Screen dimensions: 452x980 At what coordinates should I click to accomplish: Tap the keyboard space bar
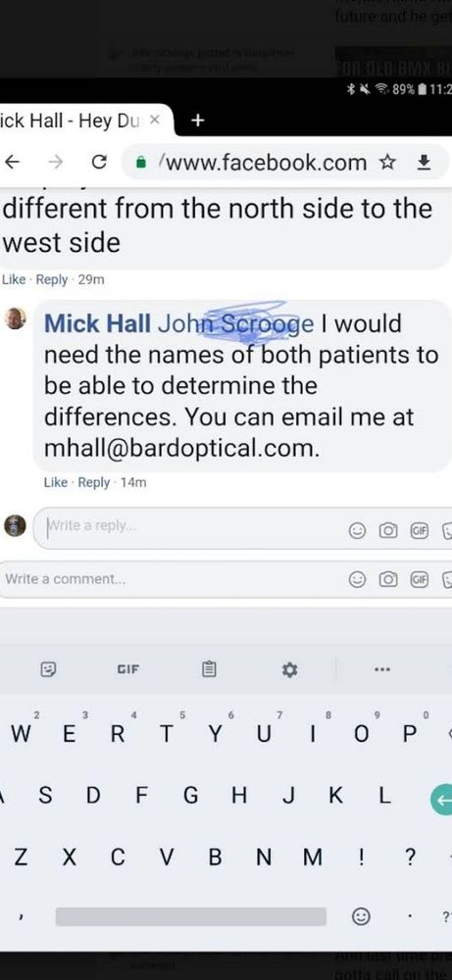190,916
